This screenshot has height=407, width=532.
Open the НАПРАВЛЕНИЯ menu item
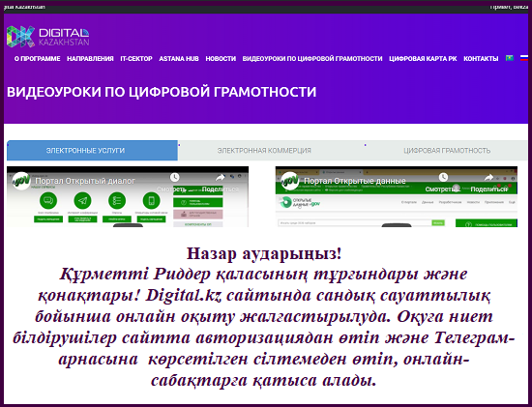click(x=90, y=59)
